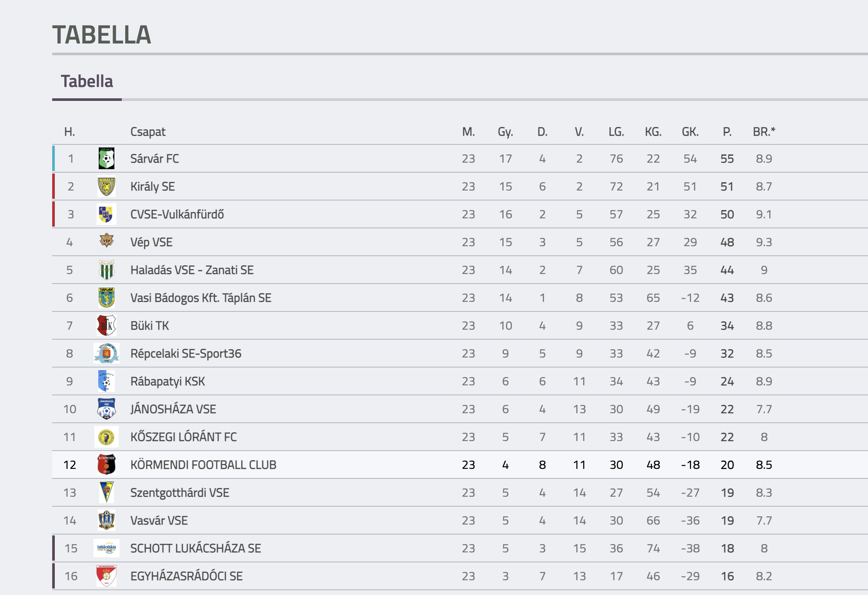Click the Schott Lukácsháza SE logo
This screenshot has height=595, width=868.
(x=107, y=548)
